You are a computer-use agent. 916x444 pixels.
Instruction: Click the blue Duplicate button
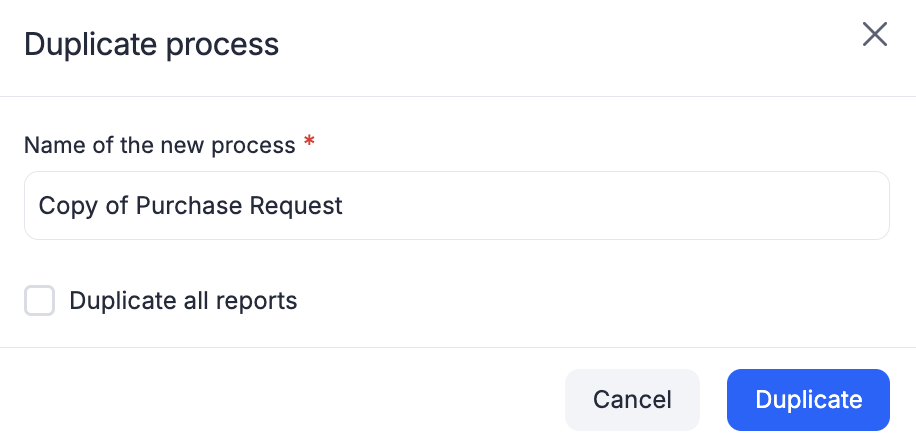point(808,400)
